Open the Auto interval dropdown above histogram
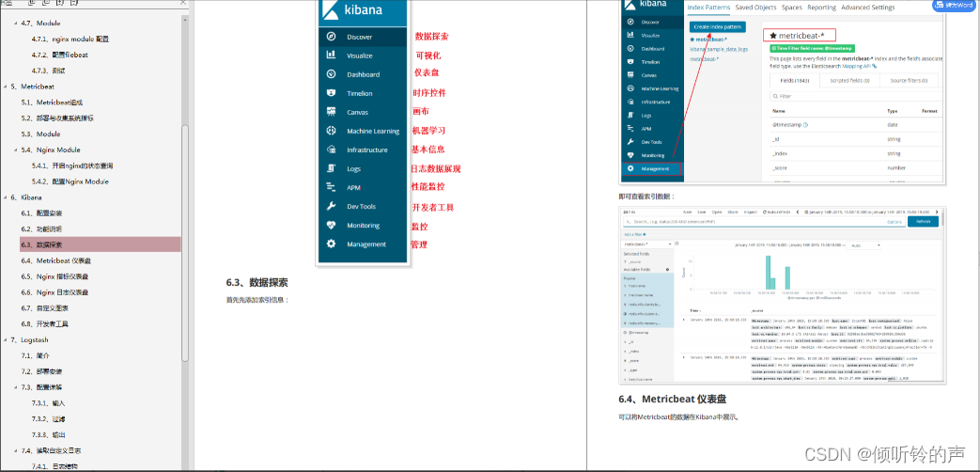This screenshot has height=472, width=980. tap(863, 245)
